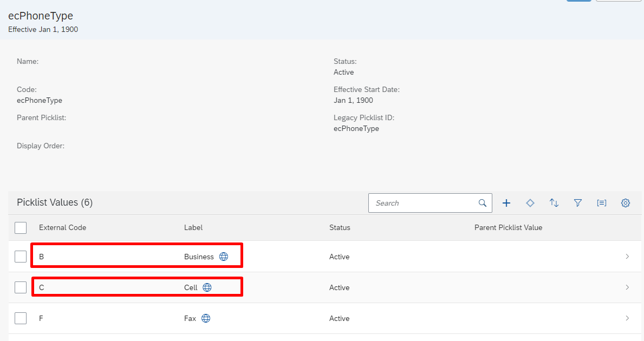This screenshot has height=341, width=644.
Task: Expand Cell row details chevron
Action: pos(627,287)
